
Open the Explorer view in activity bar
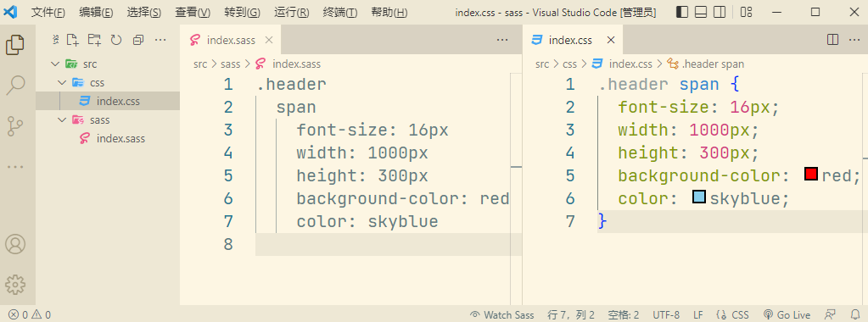[x=15, y=44]
